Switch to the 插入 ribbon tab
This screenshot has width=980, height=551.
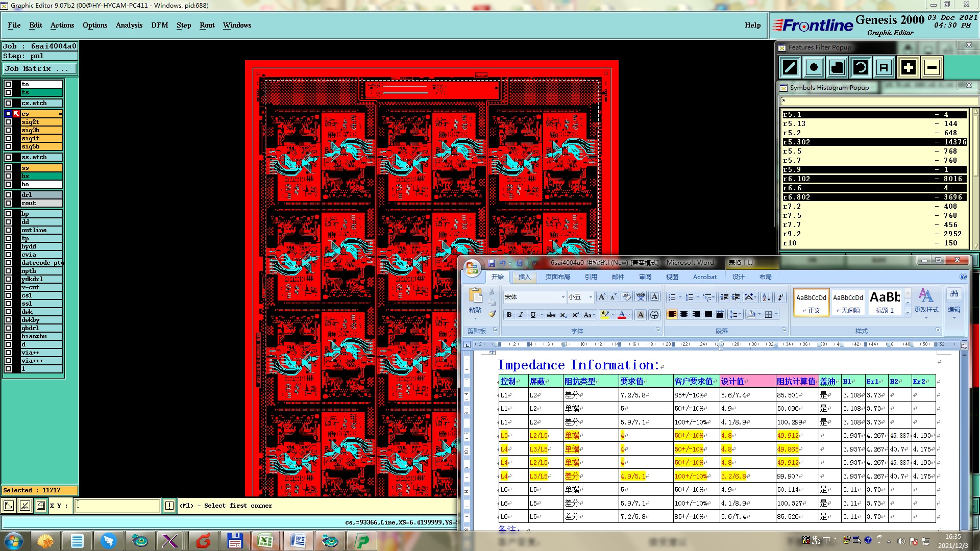pyautogui.click(x=524, y=277)
